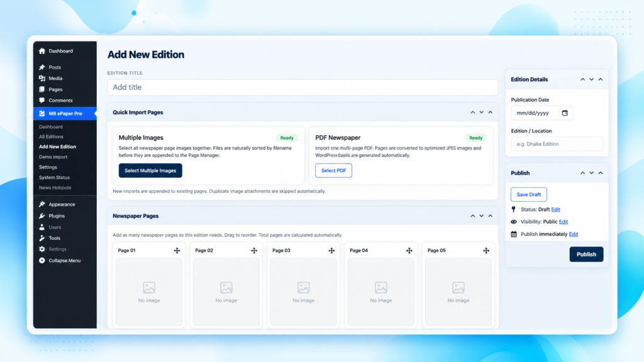Collapse the Publish panel
This screenshot has width=644, height=362.
[x=601, y=173]
